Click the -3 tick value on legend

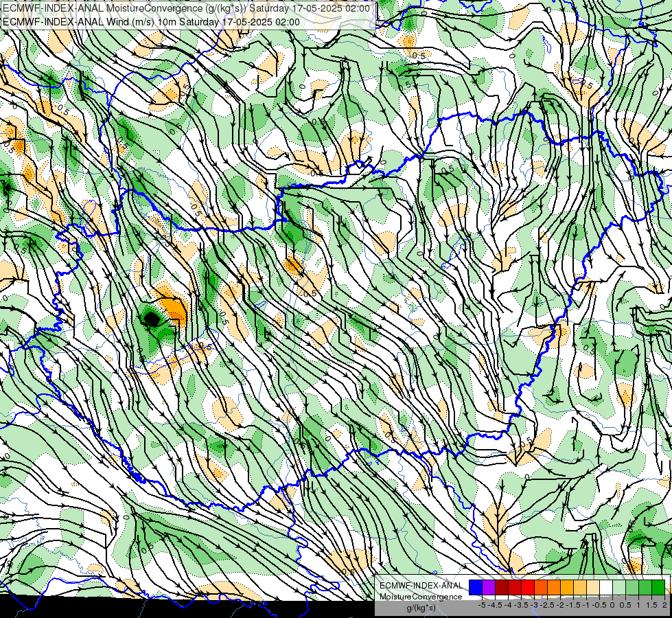[x=534, y=605]
